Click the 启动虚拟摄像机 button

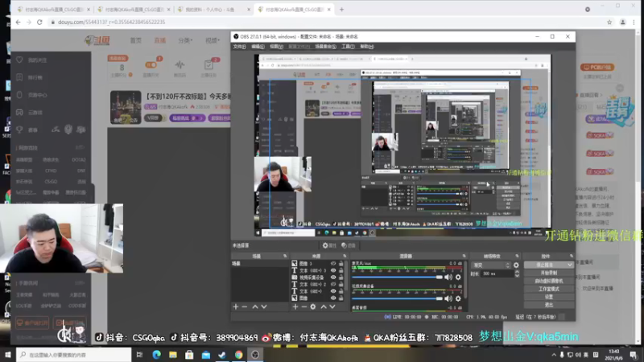pyautogui.click(x=549, y=281)
